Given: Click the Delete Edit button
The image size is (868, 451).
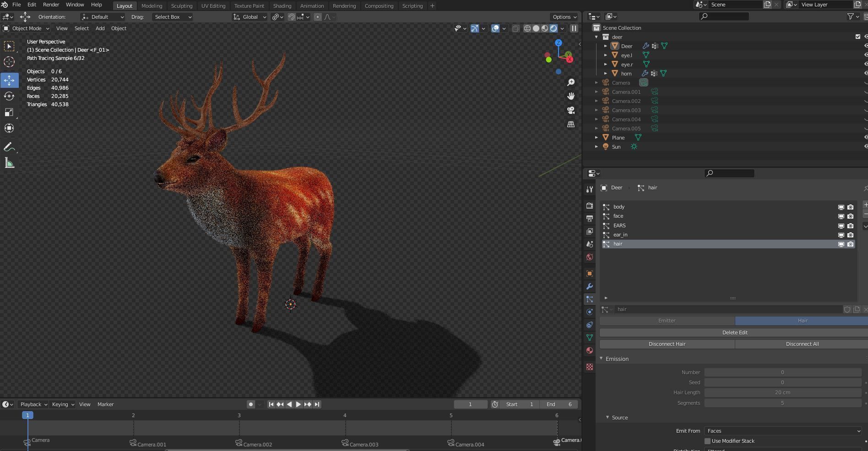Looking at the screenshot, I should coord(734,333).
